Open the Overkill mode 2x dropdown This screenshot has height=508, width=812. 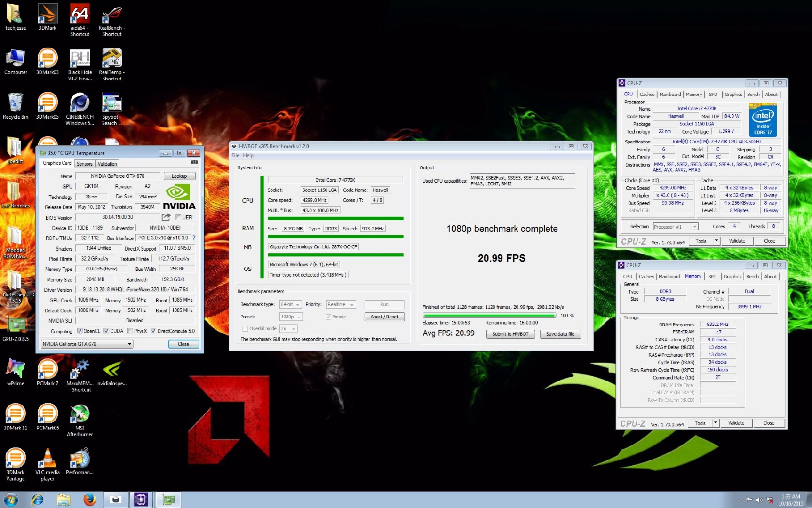click(x=288, y=329)
